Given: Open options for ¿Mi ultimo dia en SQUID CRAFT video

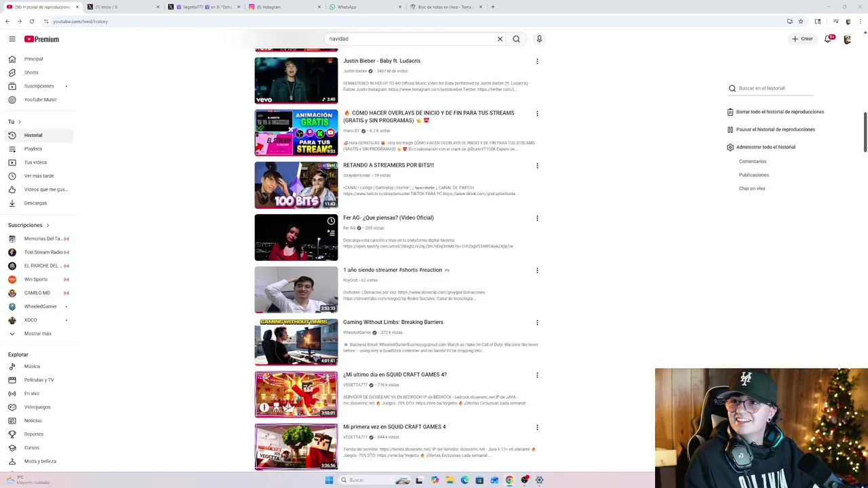Looking at the screenshot, I should 537,375.
